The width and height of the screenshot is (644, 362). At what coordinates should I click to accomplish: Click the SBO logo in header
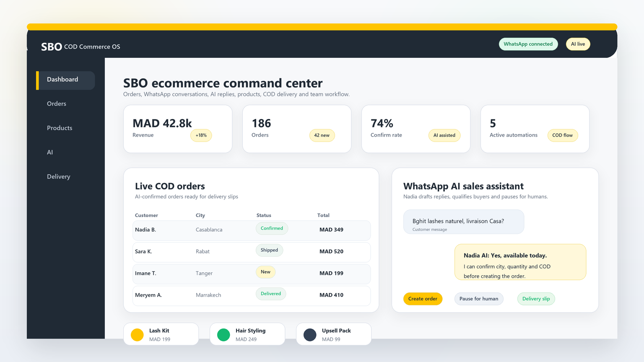(52, 47)
